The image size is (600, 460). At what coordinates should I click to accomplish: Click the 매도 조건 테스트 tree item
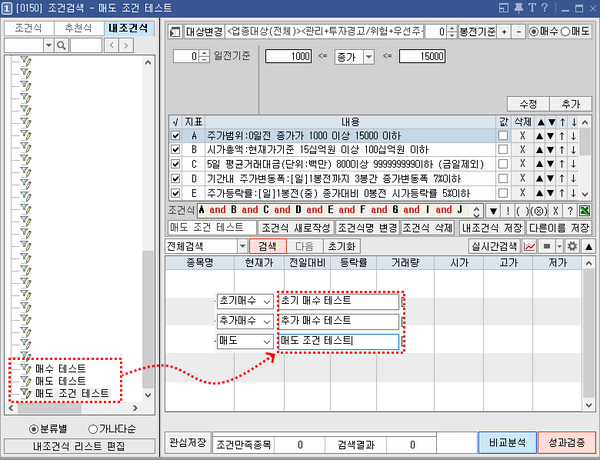tap(72, 393)
